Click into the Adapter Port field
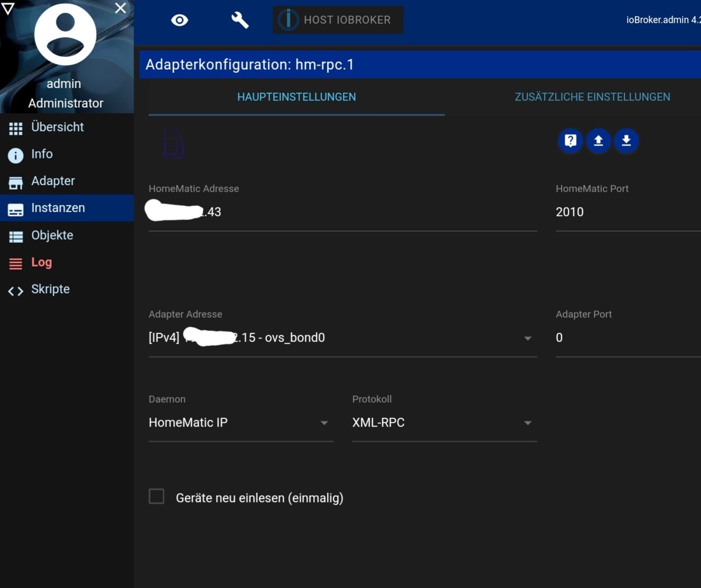This screenshot has height=588, width=701. tap(628, 338)
